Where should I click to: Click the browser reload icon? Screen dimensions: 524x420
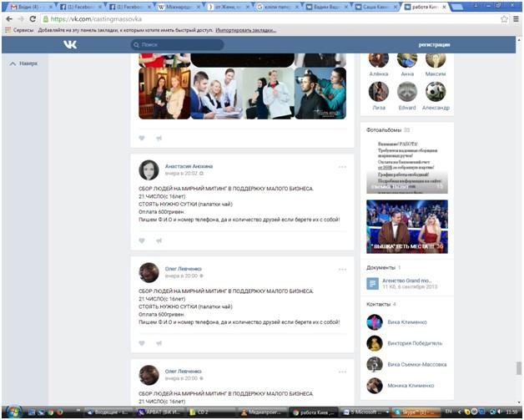35,18
